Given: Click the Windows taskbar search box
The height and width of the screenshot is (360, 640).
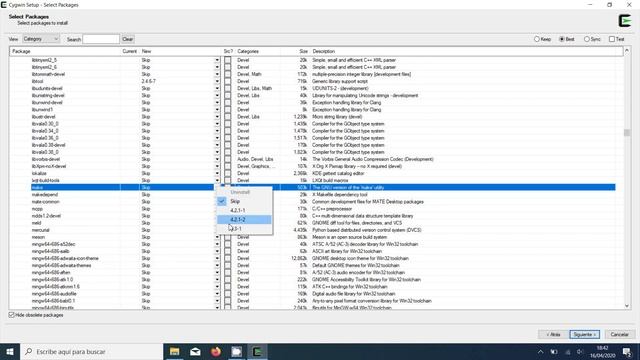Looking at the screenshot, I should pyautogui.click(x=91, y=351).
